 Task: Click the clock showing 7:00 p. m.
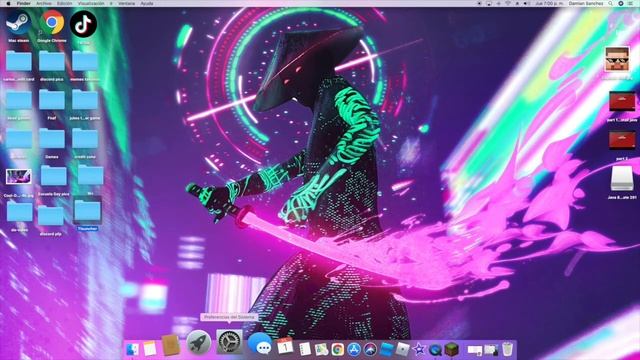(x=549, y=3)
